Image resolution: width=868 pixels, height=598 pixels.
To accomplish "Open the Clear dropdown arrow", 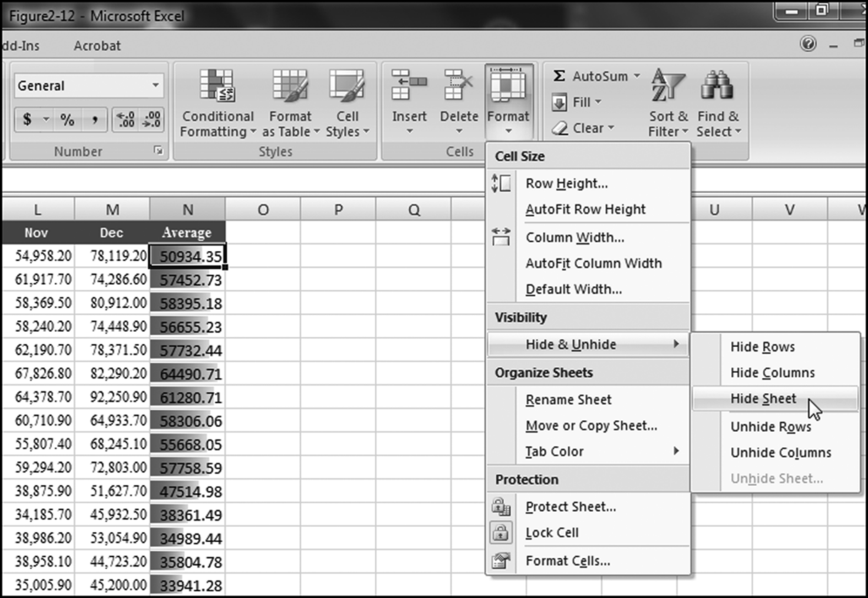I will click(x=611, y=128).
